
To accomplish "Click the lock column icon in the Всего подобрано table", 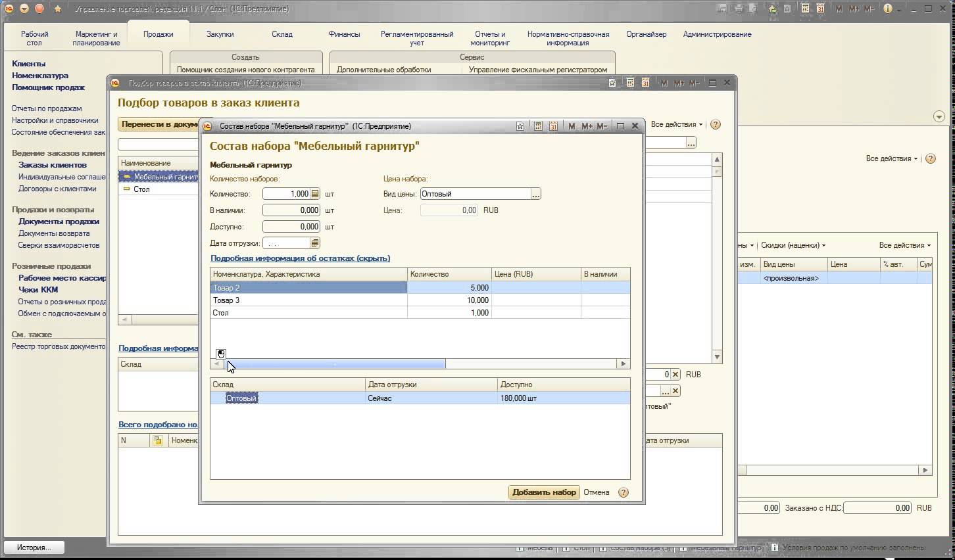I will click(158, 440).
